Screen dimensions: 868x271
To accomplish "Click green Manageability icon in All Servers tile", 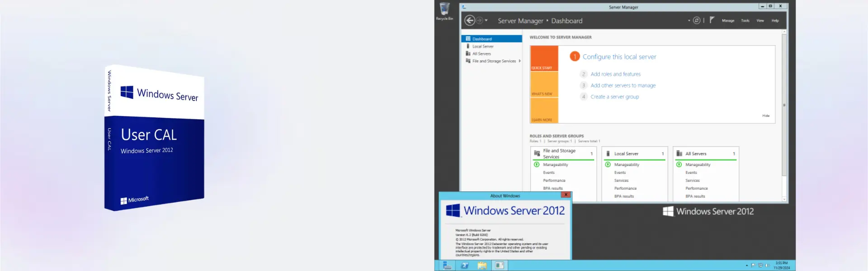I will point(679,164).
